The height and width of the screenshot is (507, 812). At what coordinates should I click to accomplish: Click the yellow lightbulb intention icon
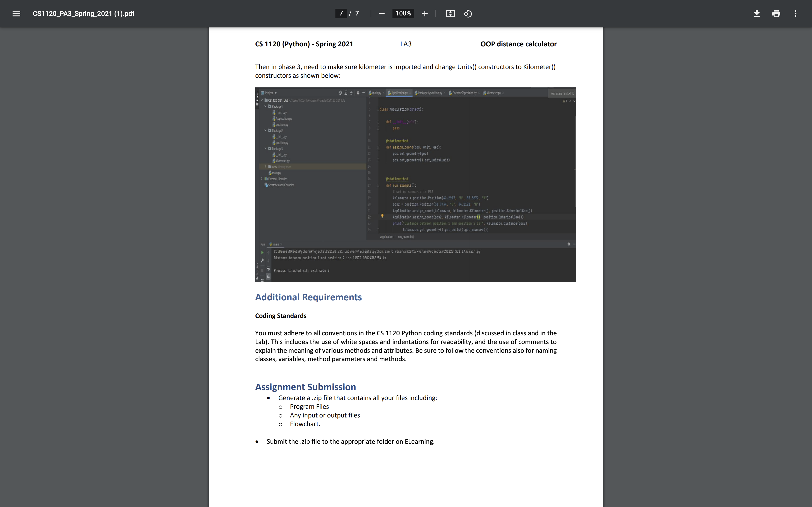tap(382, 216)
